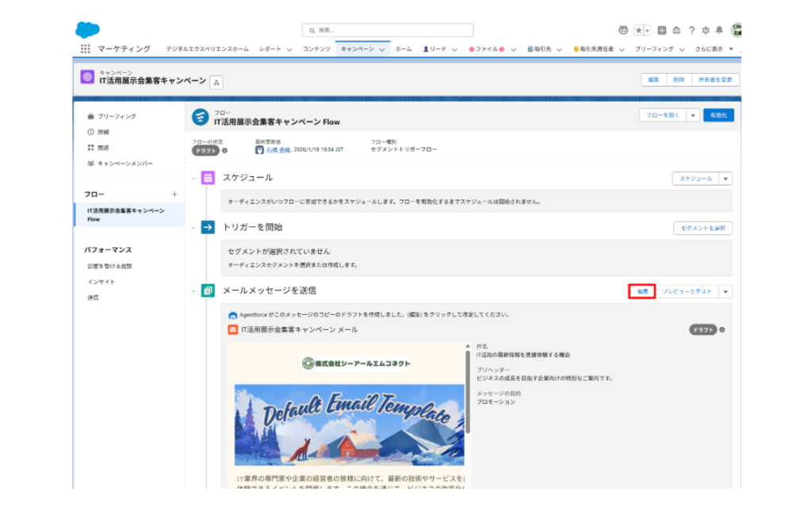Image resolution: width=812 pixels, height=511 pixels.
Task: Click the 削除 button
Action: [679, 79]
